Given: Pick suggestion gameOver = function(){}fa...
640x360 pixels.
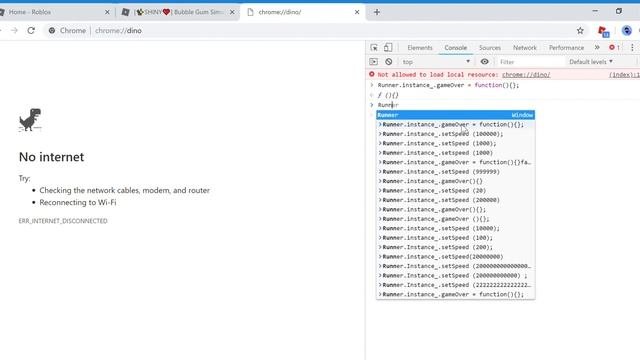Looking at the screenshot, I should tap(455, 162).
